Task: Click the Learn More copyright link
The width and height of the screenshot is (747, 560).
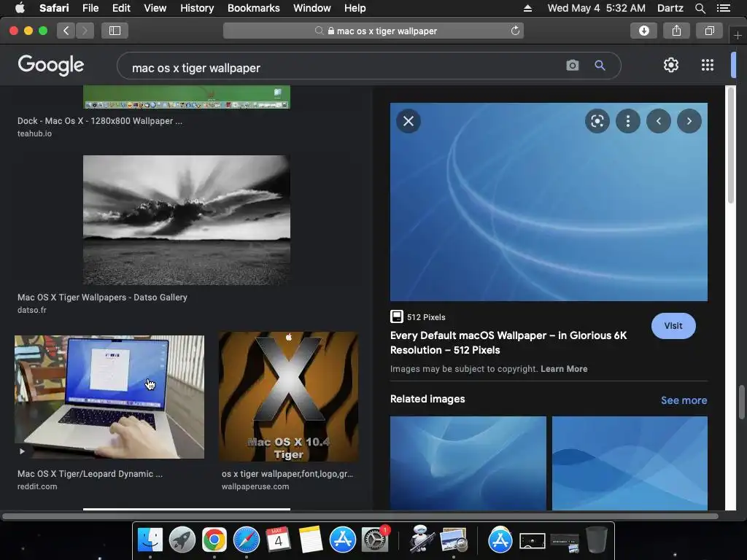Action: (564, 368)
